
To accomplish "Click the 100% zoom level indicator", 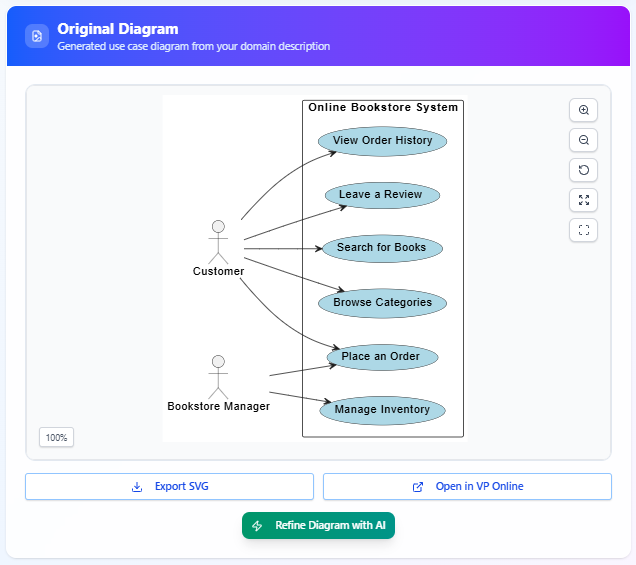I will coord(57,437).
